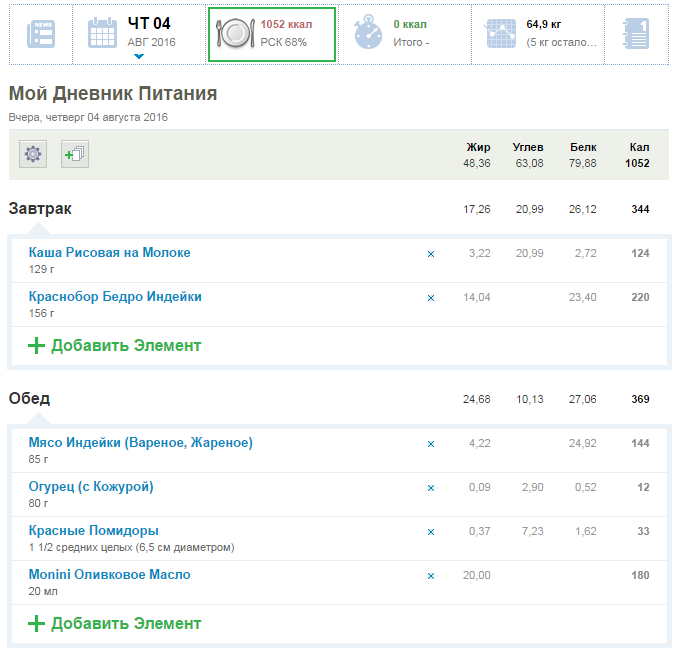
Task: Open the news feed icon tab
Action: coord(41,34)
